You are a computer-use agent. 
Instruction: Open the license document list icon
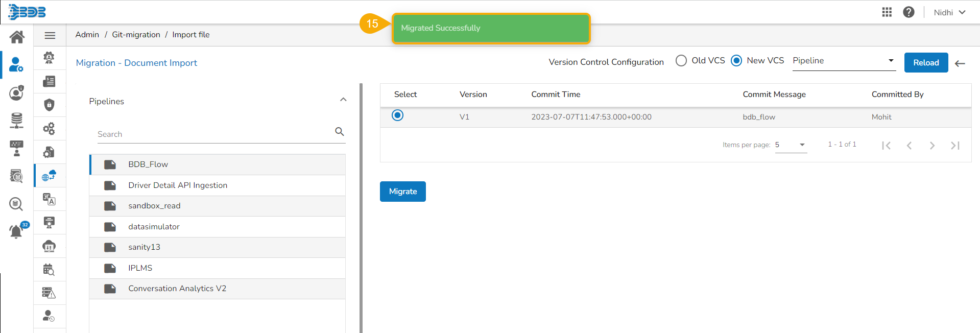[49, 81]
